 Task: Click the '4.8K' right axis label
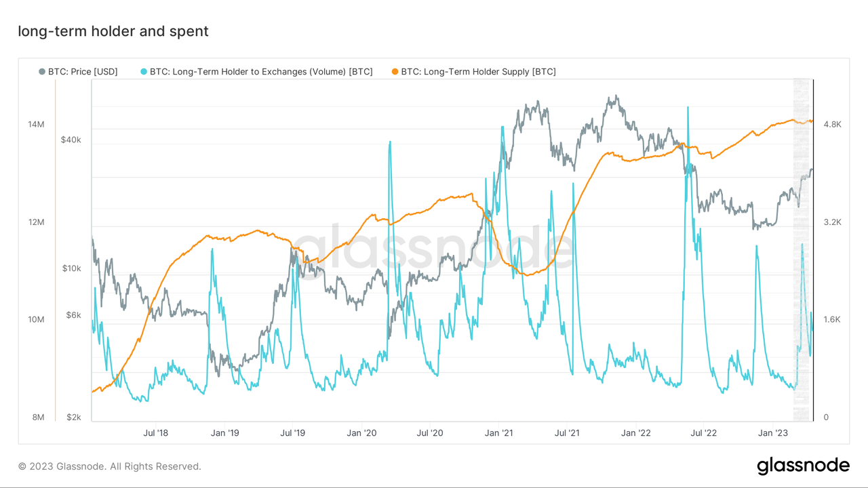click(832, 125)
